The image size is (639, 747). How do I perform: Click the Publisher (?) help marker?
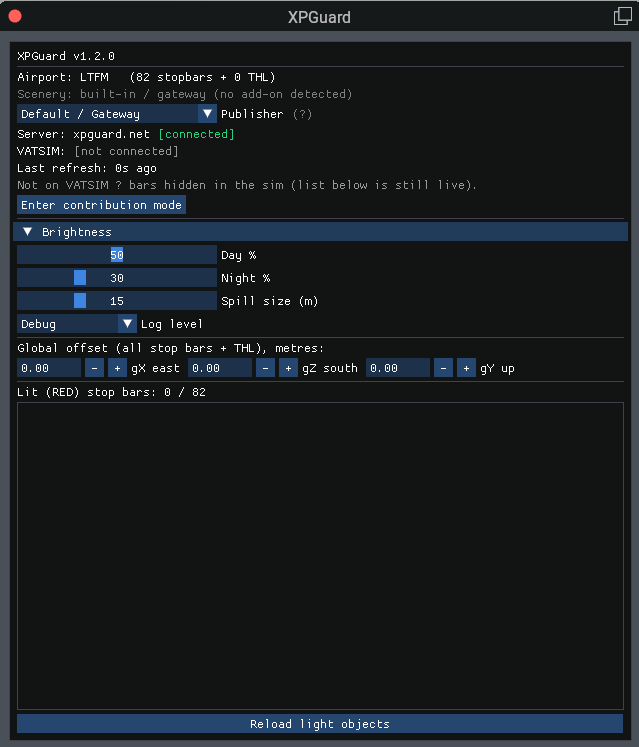[x=303, y=114]
